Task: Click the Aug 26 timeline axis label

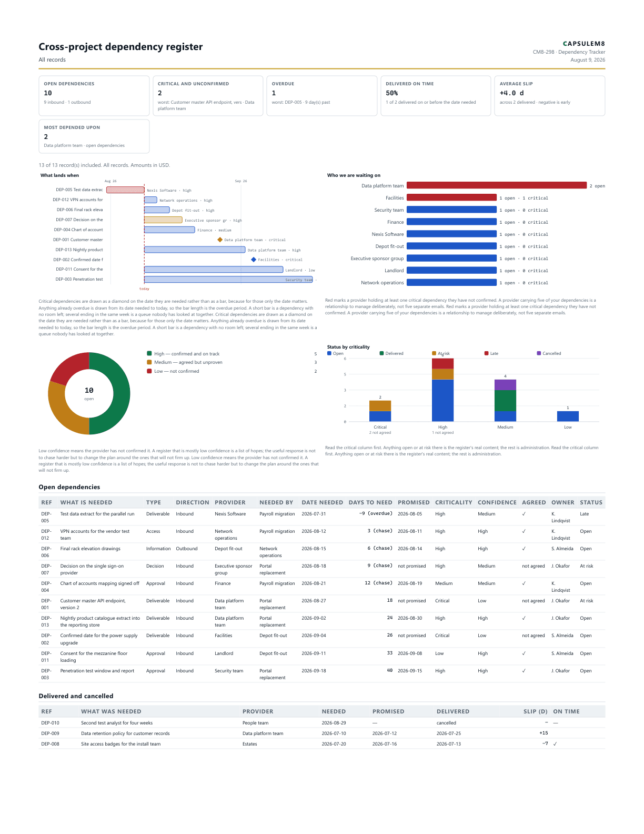Action: (110, 181)
